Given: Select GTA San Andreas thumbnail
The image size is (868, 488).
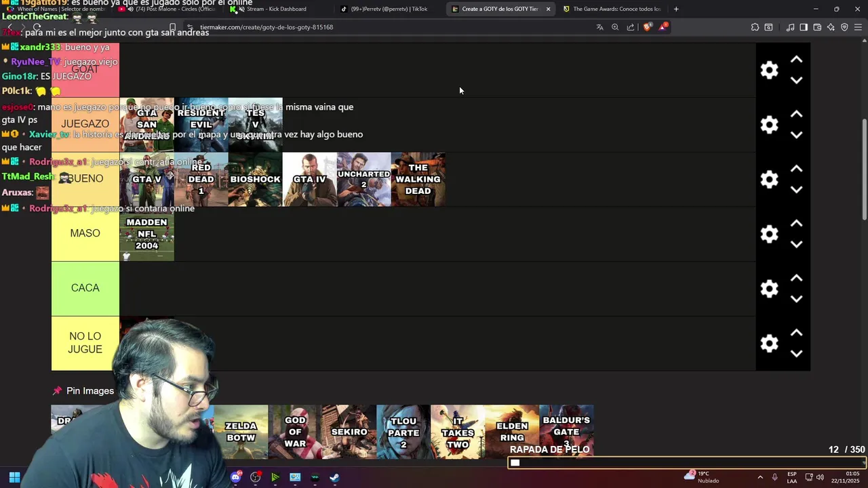Looking at the screenshot, I should 146,125.
